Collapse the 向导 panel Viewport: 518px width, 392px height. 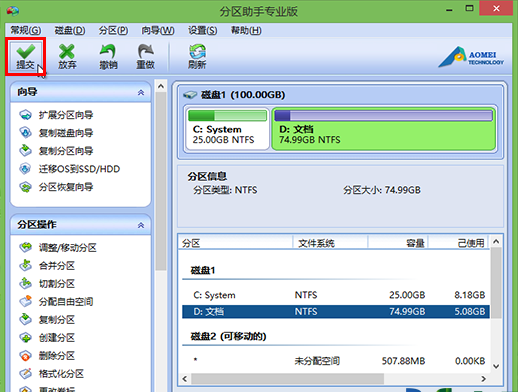pyautogui.click(x=141, y=92)
